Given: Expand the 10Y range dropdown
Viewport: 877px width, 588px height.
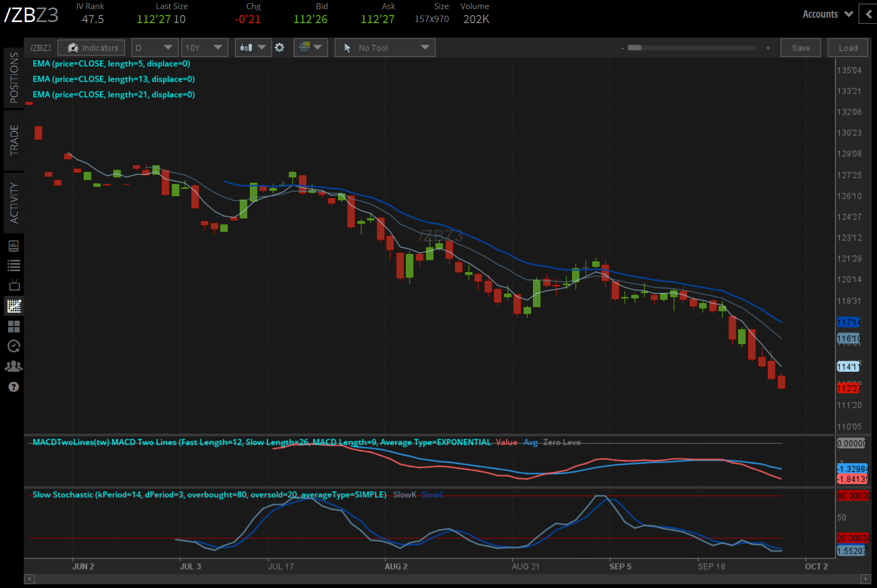Looking at the screenshot, I should 204,47.
